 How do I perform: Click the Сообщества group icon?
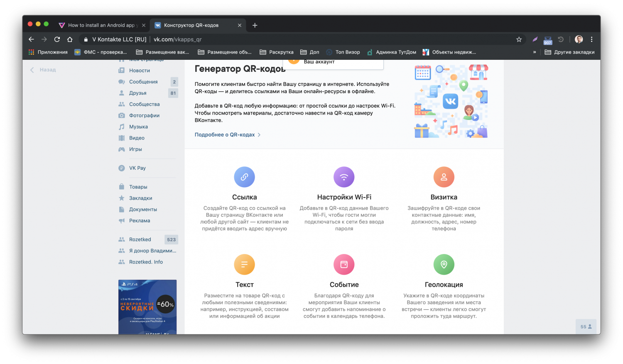122,104
